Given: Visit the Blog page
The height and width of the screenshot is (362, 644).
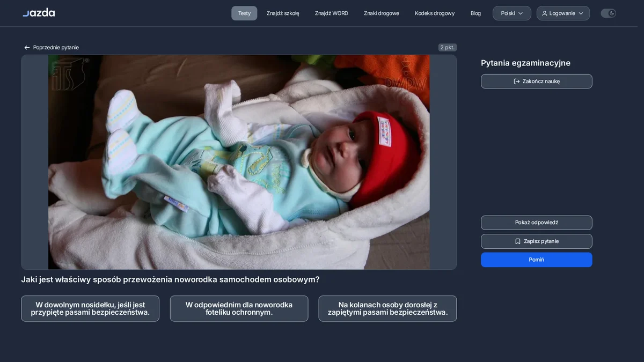Looking at the screenshot, I should (x=475, y=13).
